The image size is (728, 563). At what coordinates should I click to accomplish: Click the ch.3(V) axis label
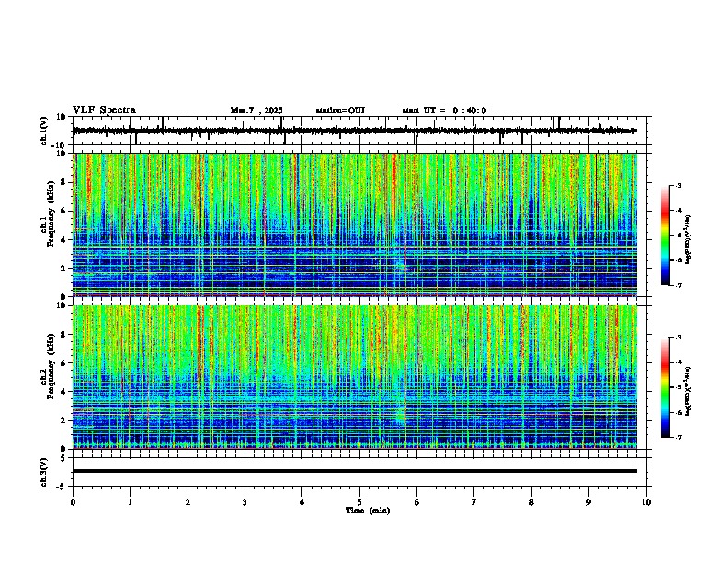[x=44, y=472]
